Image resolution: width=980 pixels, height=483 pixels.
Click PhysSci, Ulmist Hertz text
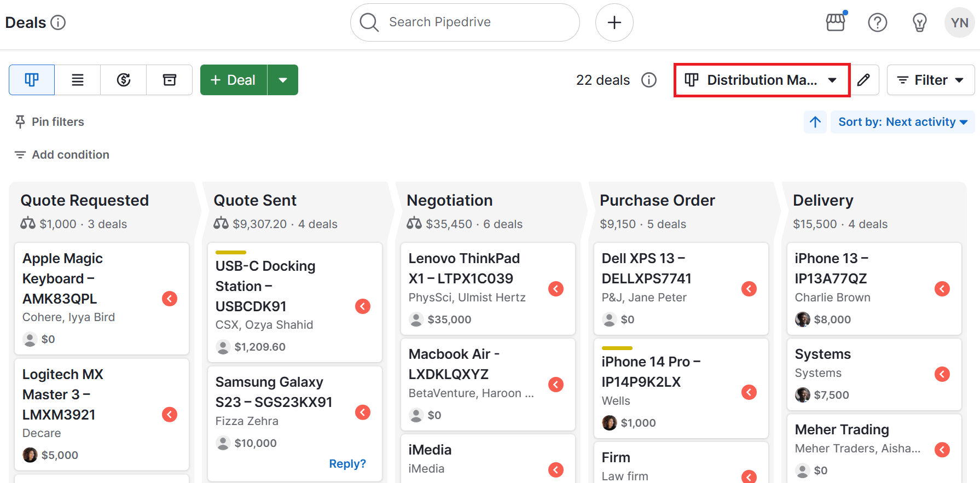click(x=467, y=298)
